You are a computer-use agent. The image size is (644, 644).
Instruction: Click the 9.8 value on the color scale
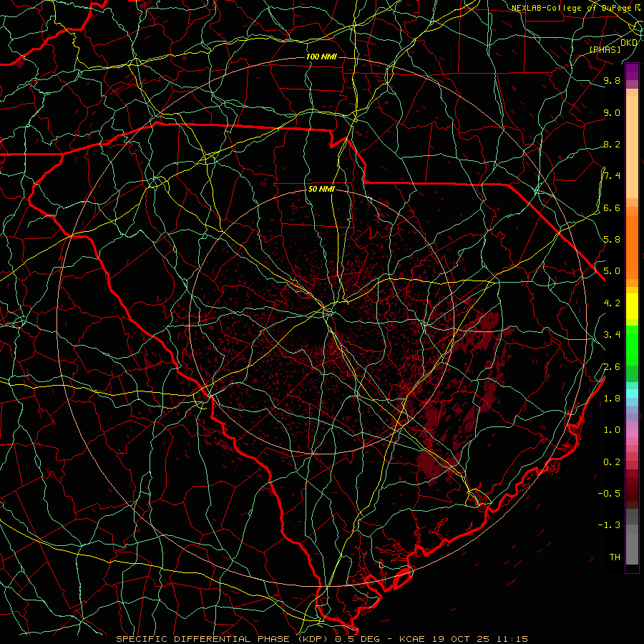[612, 80]
